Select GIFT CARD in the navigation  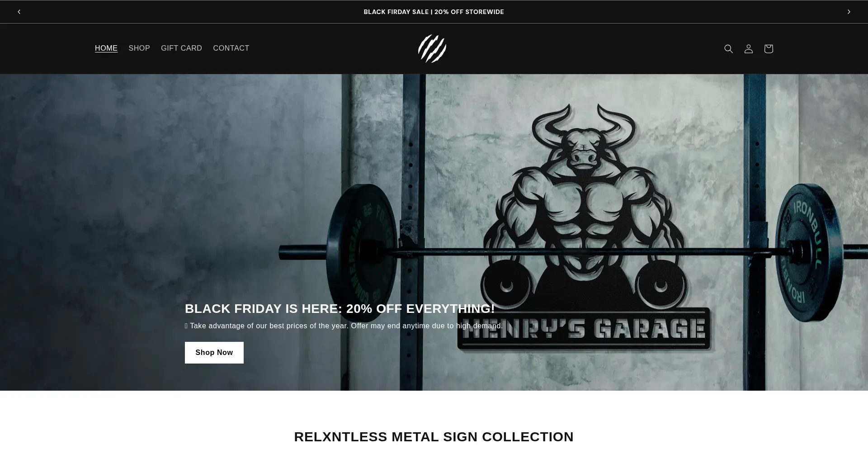click(x=181, y=48)
